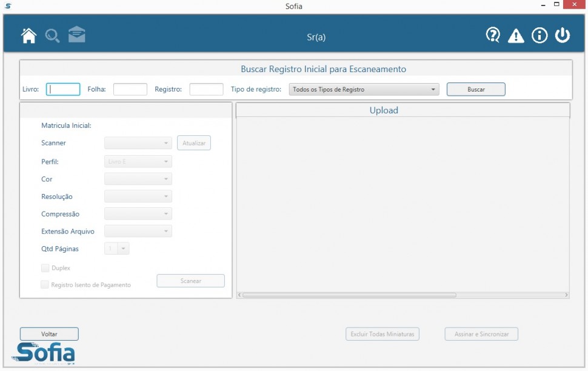Click the warning triangle alert icon

[x=516, y=36]
